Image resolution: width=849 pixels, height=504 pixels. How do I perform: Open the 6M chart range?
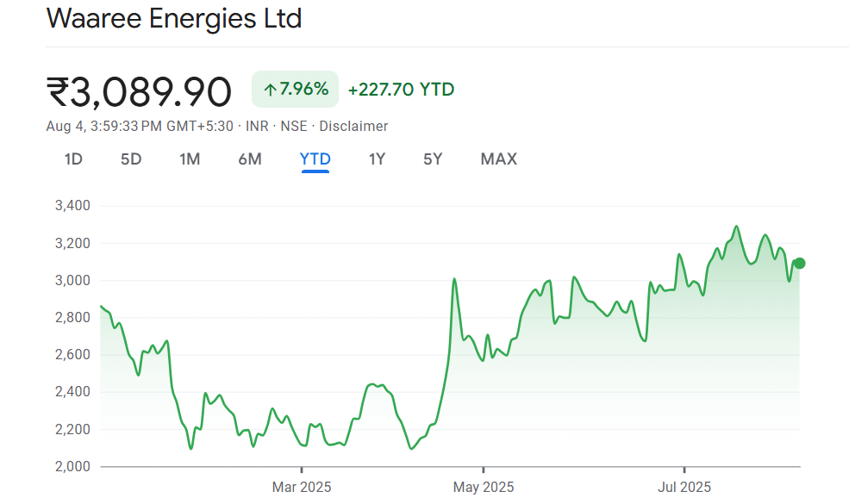[x=250, y=159]
